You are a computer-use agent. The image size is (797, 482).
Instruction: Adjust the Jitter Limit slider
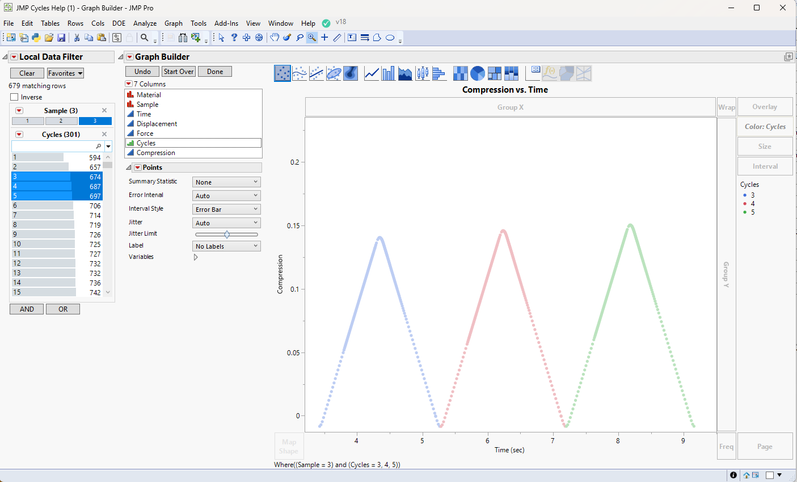227,234
